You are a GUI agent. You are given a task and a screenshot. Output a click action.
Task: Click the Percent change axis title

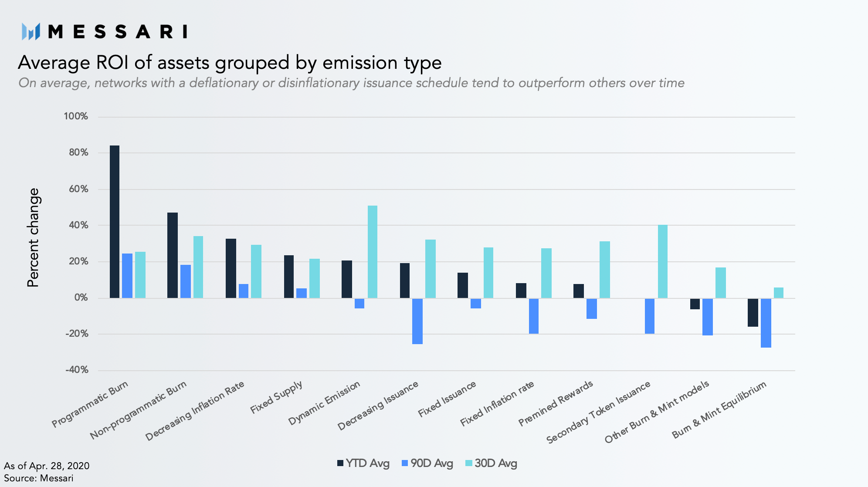[33, 237]
